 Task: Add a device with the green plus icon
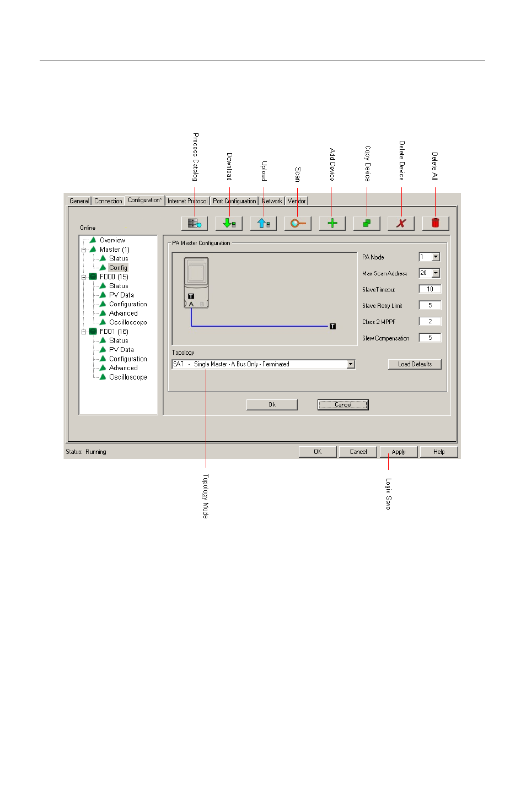(x=332, y=223)
